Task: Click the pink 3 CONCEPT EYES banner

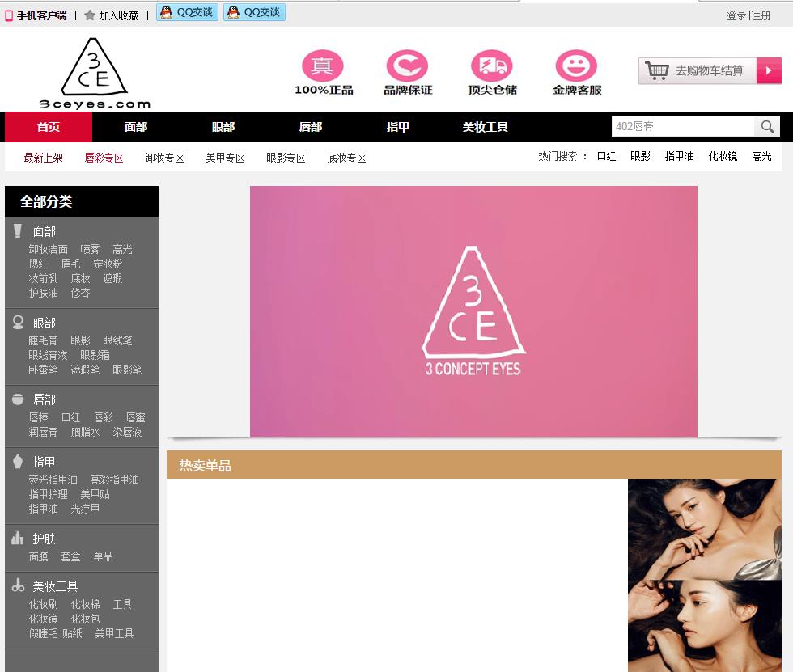Action: click(x=473, y=312)
